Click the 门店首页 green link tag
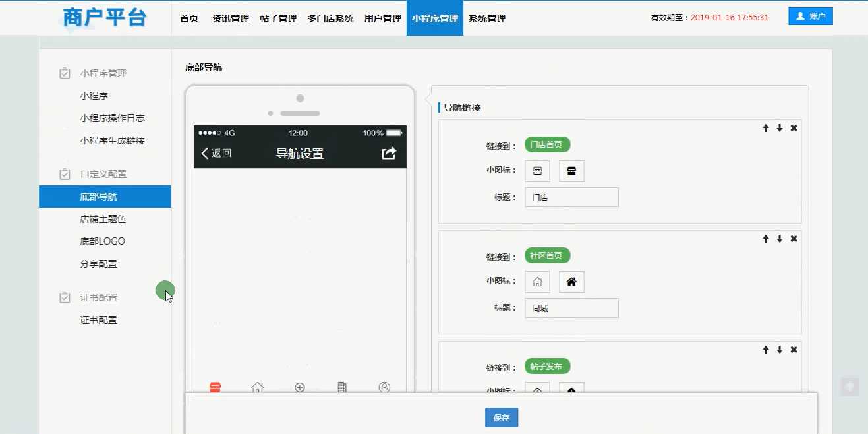This screenshot has width=868, height=434. click(547, 145)
